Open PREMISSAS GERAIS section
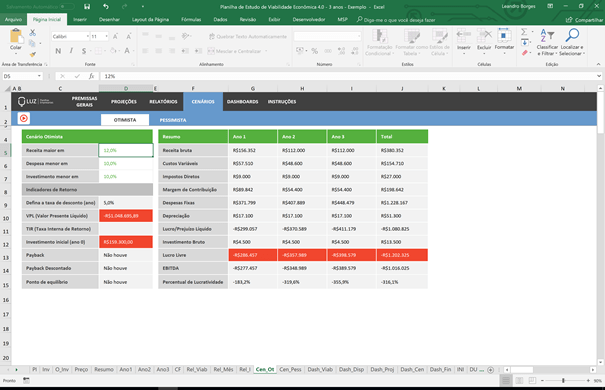The width and height of the screenshot is (605, 390). click(84, 102)
